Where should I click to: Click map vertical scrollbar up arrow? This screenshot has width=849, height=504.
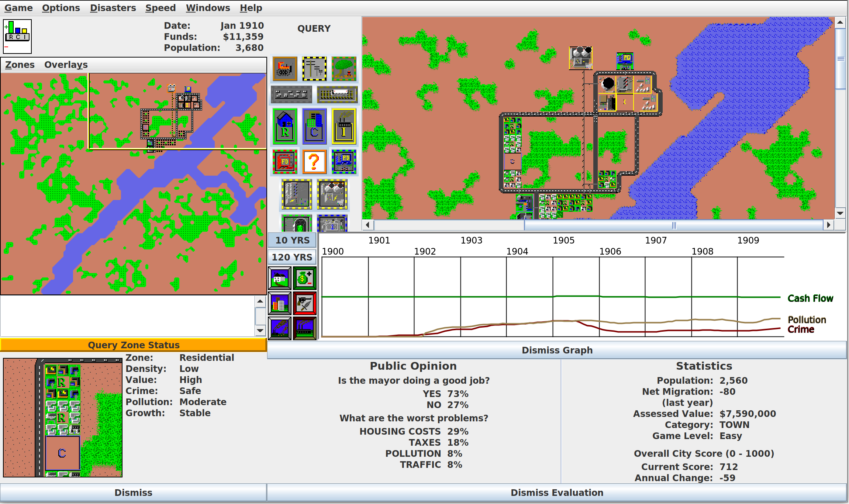point(840,23)
